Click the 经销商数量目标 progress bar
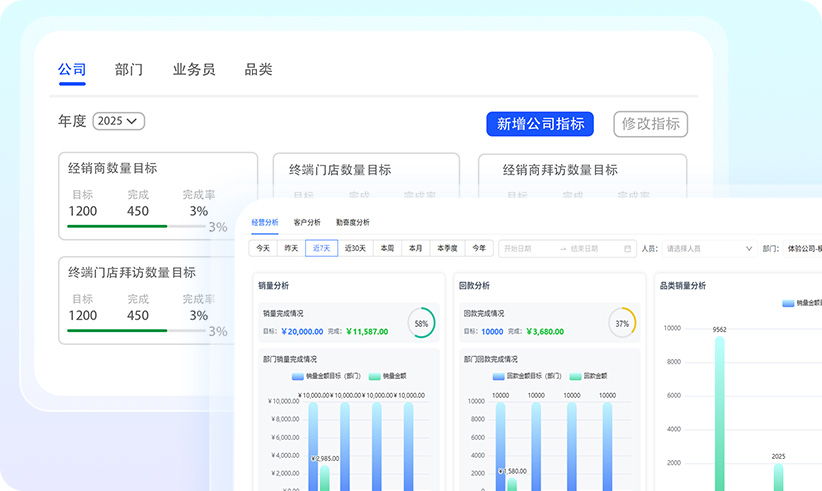The width and height of the screenshot is (822, 491). (x=136, y=226)
